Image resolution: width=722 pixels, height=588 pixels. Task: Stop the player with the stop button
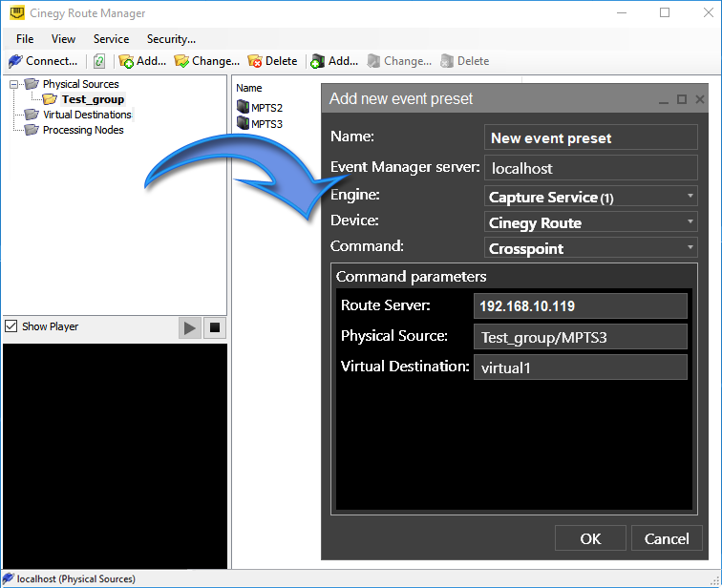[x=215, y=327]
